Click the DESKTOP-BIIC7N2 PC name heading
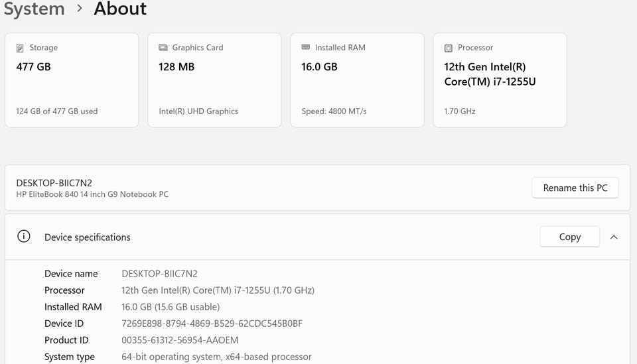637x364 pixels. tap(54, 182)
